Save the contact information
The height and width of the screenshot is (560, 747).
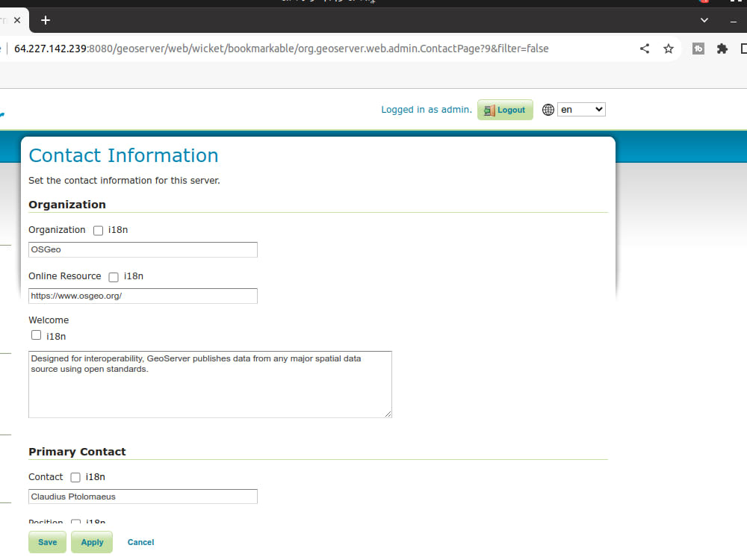click(x=47, y=542)
